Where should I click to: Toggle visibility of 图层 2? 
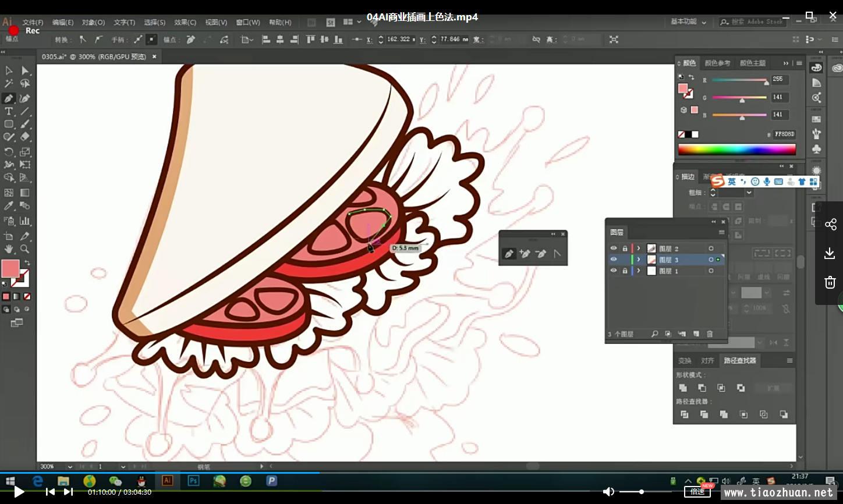coord(614,249)
